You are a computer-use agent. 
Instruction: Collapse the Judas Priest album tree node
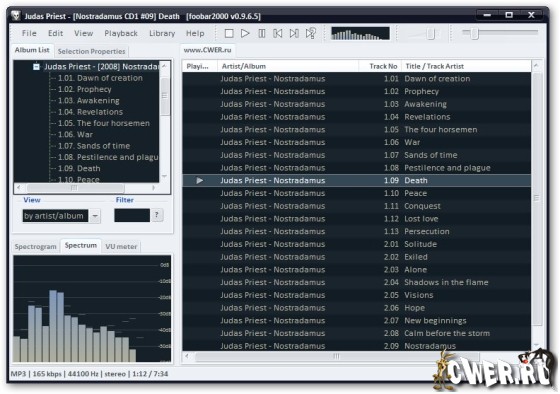[36, 67]
